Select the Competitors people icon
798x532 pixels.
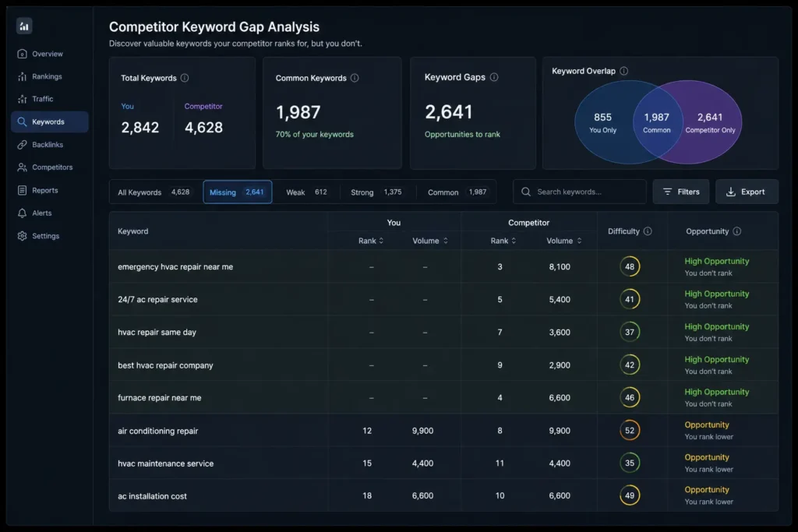pyautogui.click(x=22, y=167)
